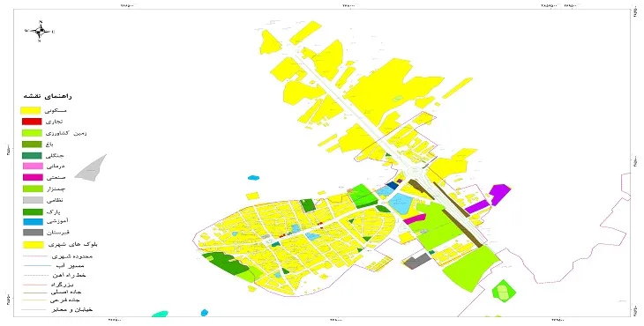Click the dark green پارک swatch
This screenshot has width=644, height=326.
[33, 212]
